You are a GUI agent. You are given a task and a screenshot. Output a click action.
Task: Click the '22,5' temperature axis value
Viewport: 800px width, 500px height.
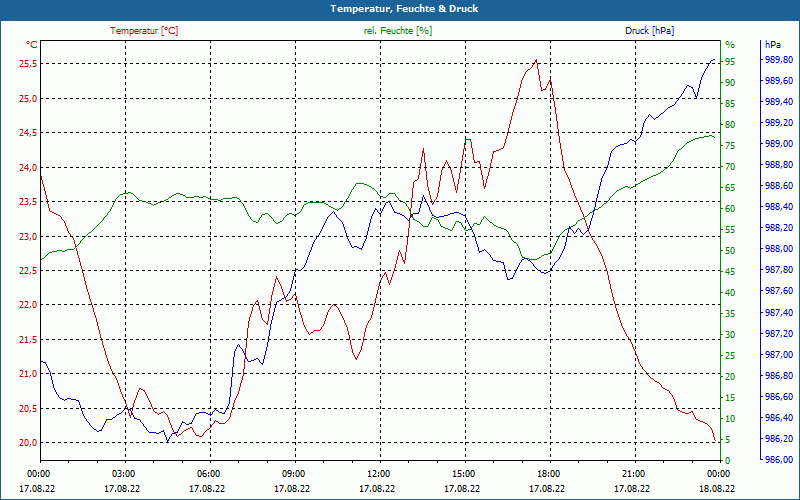pyautogui.click(x=28, y=270)
